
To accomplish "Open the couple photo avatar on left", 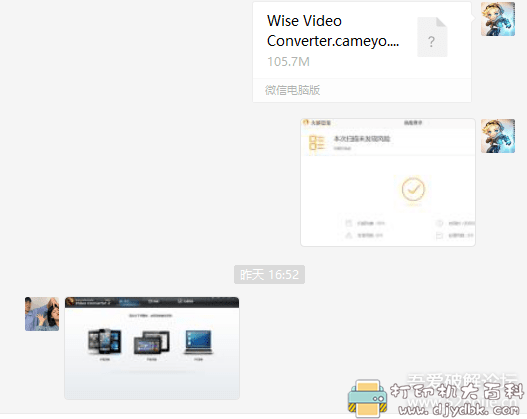I will pyautogui.click(x=42, y=314).
